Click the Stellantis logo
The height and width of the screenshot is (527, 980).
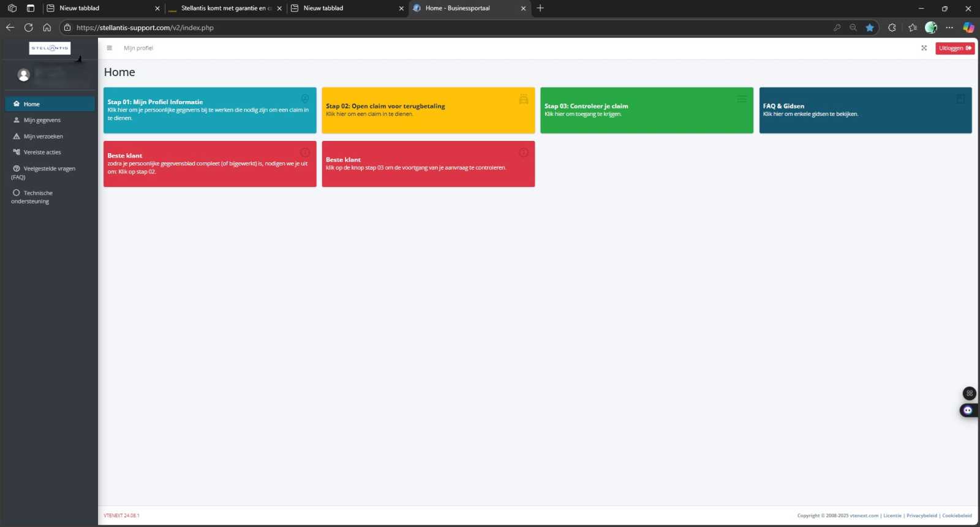tap(50, 48)
